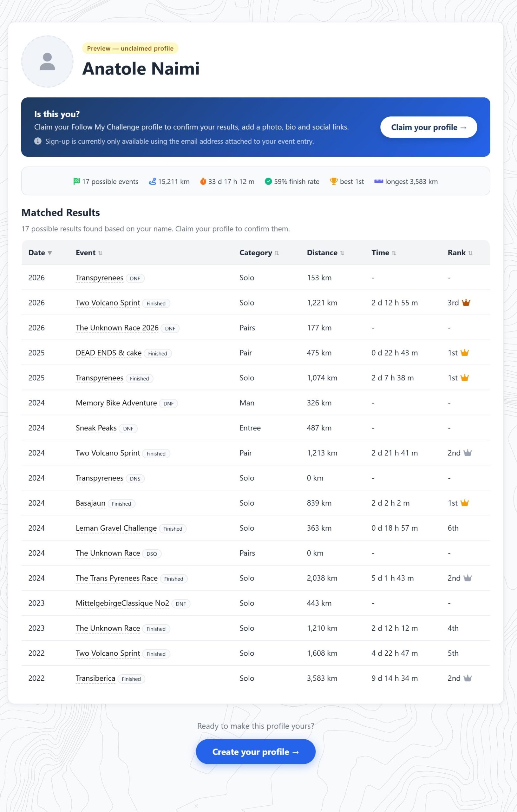
Task: Click the 2,038 km distance cell
Action: tap(322, 578)
